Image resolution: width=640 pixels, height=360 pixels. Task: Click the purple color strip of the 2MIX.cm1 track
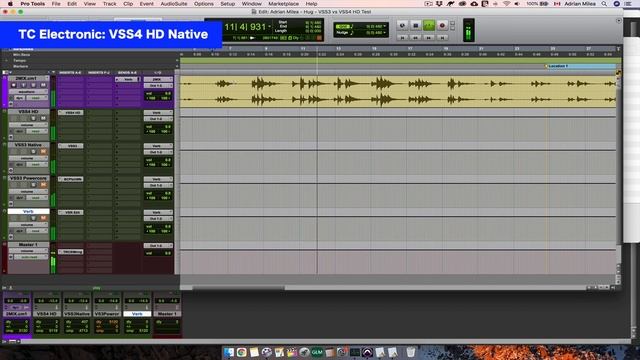click(4, 91)
